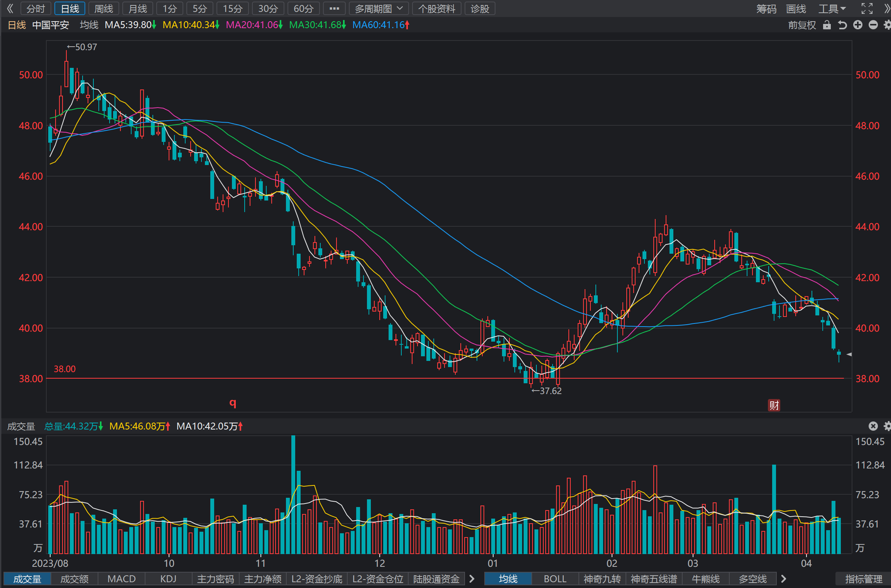Toggle 前复权 price adjustment mode

coord(802,25)
